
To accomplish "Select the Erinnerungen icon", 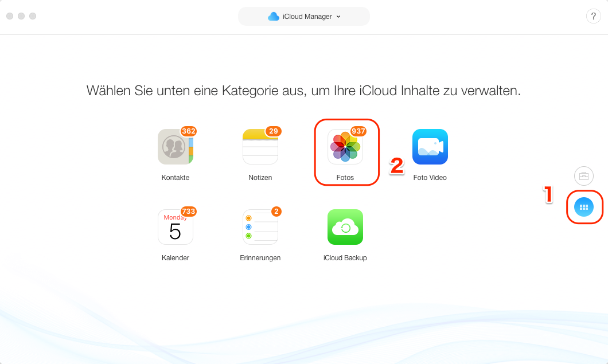I will tap(260, 227).
